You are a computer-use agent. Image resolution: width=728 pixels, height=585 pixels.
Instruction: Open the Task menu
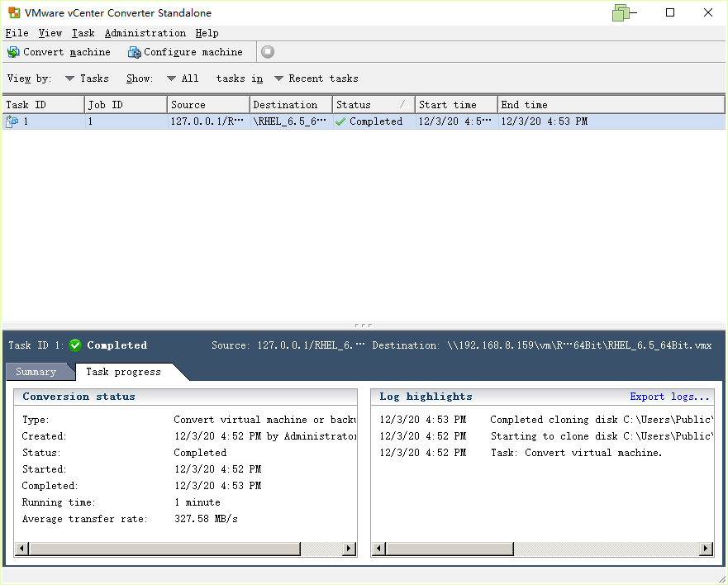83,33
